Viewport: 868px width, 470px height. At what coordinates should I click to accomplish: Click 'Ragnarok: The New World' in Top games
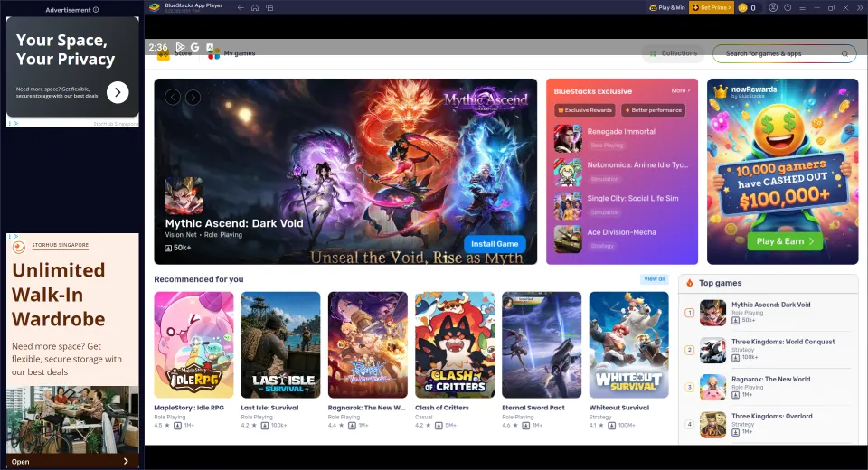(x=770, y=379)
